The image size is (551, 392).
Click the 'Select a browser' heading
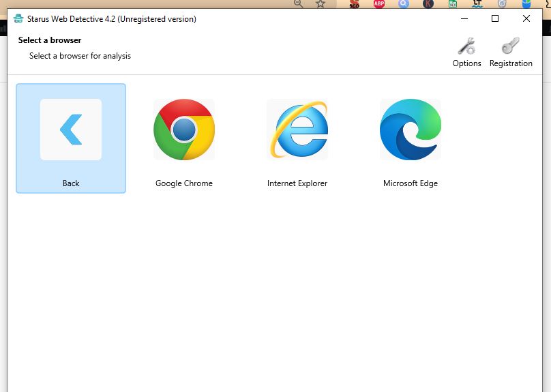coord(50,40)
